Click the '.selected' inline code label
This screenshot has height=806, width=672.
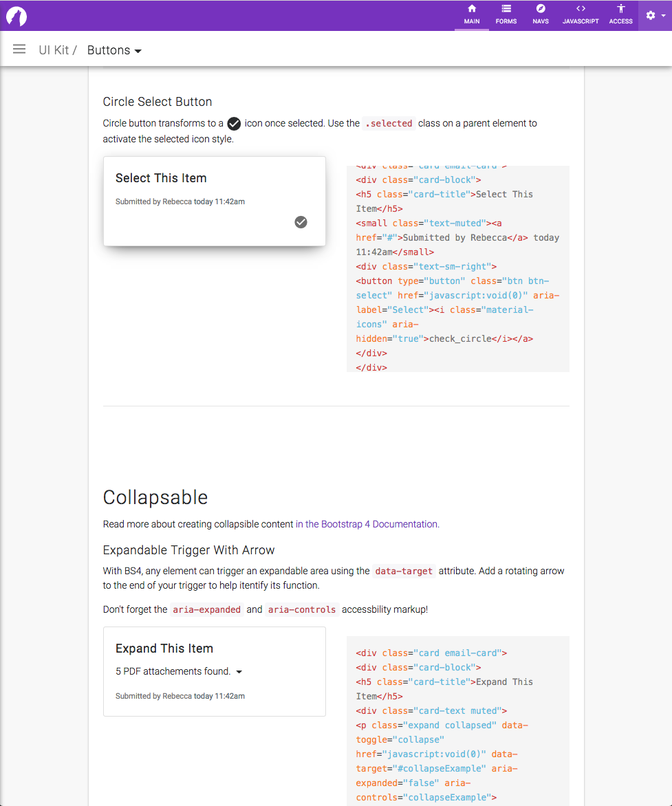point(389,123)
